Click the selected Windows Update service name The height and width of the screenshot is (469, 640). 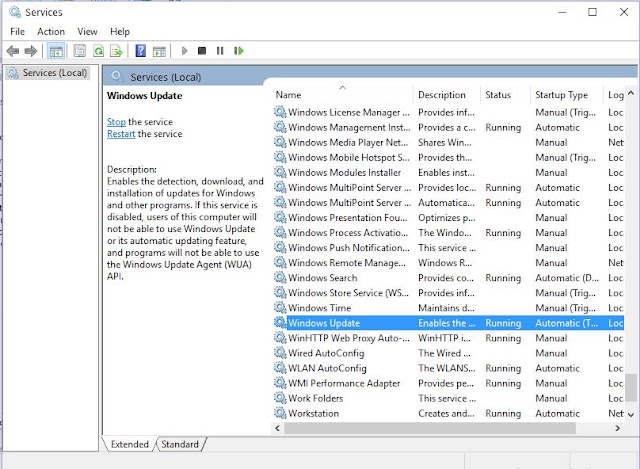[324, 323]
